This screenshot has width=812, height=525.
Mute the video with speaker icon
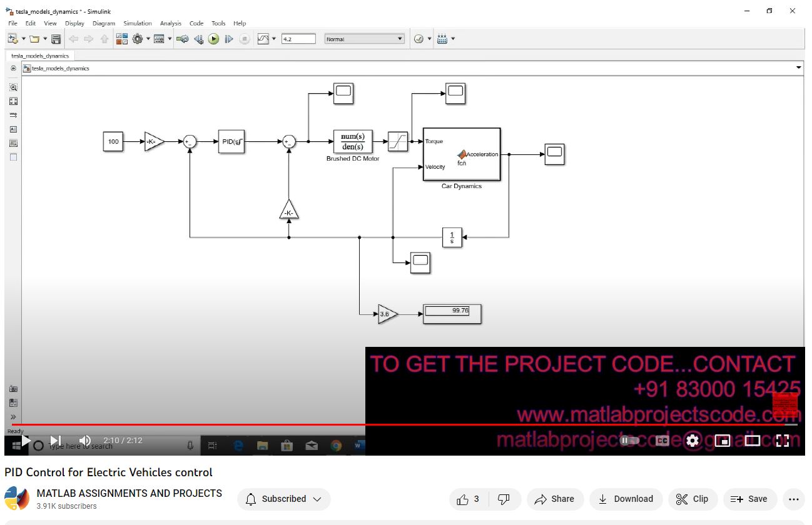coord(85,441)
